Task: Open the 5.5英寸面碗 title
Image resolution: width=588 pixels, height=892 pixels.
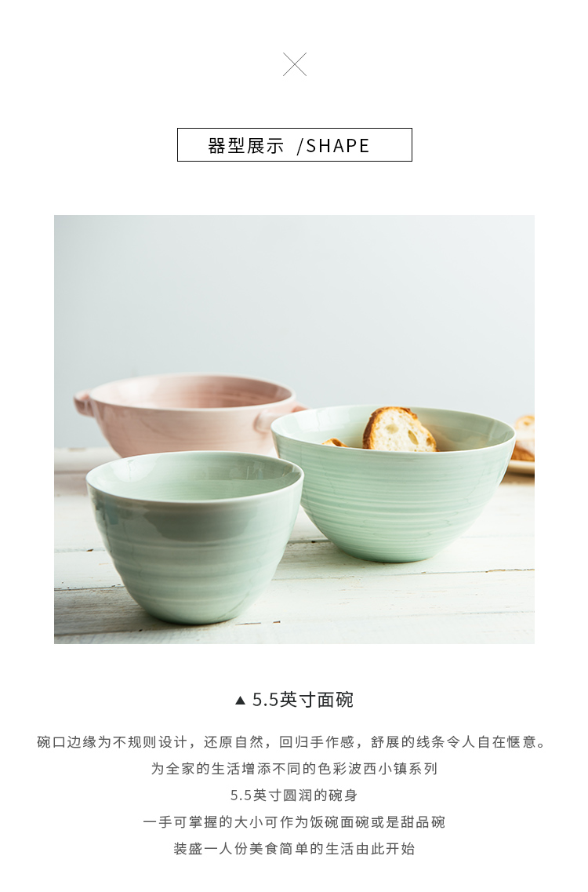Action: click(x=303, y=700)
